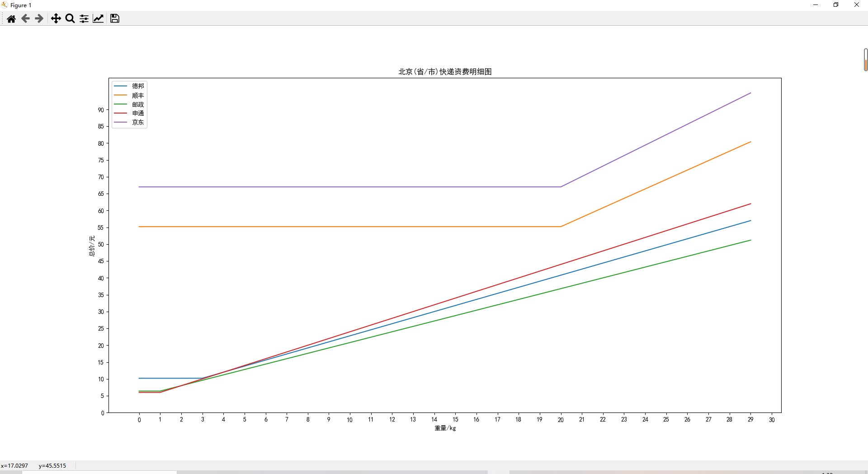Reset the view with the Home icon
Viewport: 868px width, 474px height.
tap(11, 19)
